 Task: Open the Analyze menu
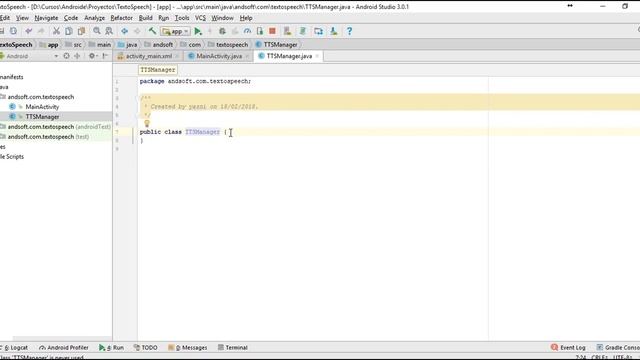[94, 18]
